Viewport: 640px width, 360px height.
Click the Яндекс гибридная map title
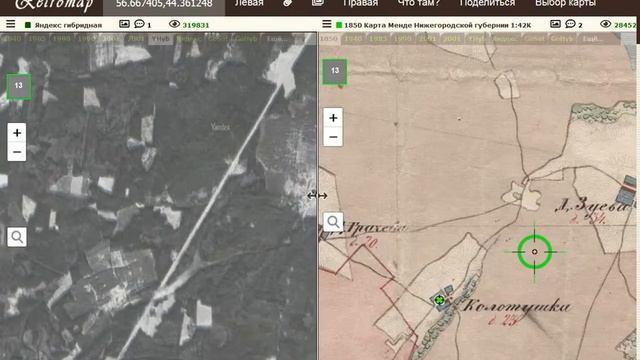coord(68,25)
